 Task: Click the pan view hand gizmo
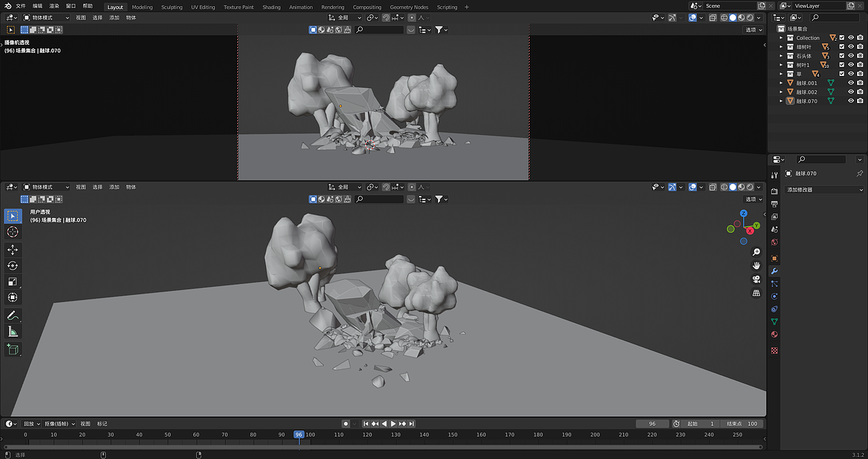(757, 266)
